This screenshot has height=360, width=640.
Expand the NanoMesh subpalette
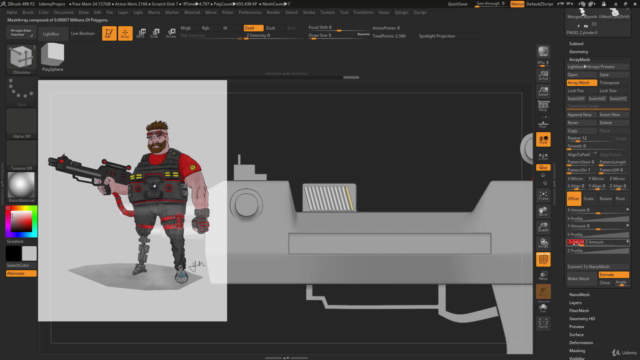579,294
